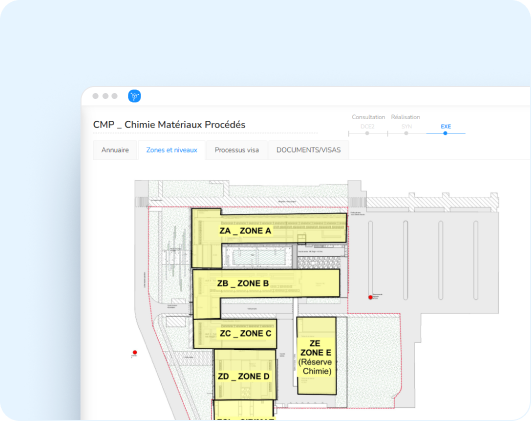Select ZB _ ZONE B on the plan
The height and width of the screenshot is (421, 531).
click(243, 283)
